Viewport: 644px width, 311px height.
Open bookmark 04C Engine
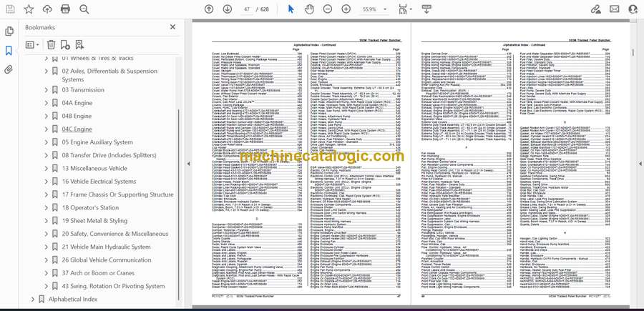click(x=77, y=129)
